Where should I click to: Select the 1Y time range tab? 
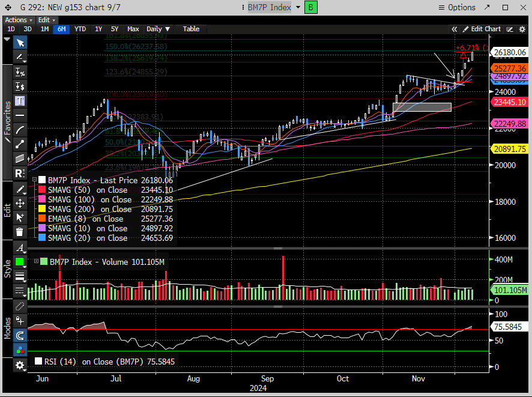click(98, 29)
